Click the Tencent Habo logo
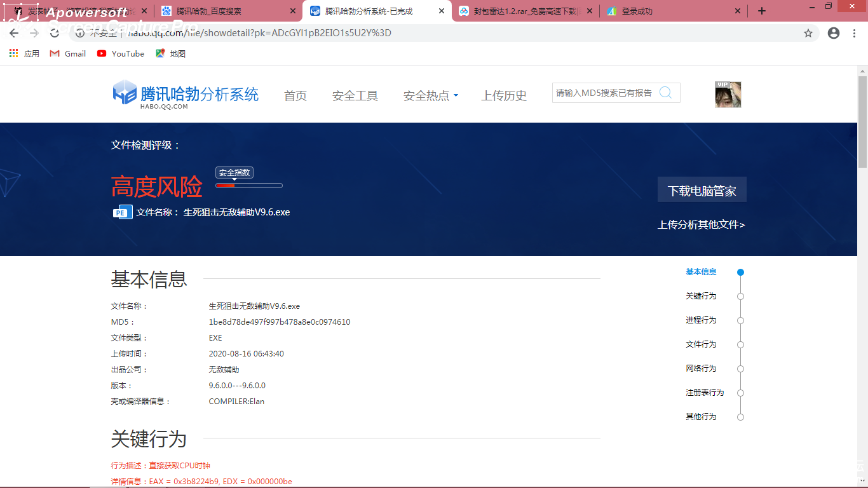 (186, 95)
